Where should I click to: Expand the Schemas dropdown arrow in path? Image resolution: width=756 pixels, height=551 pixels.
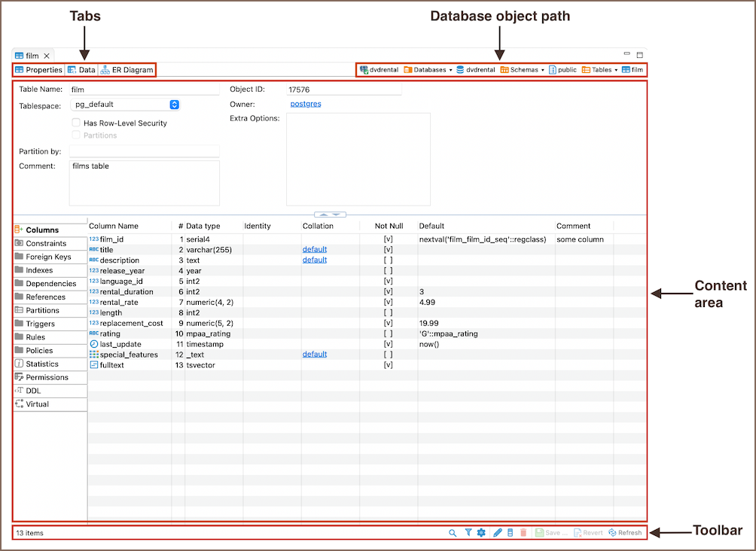(543, 70)
